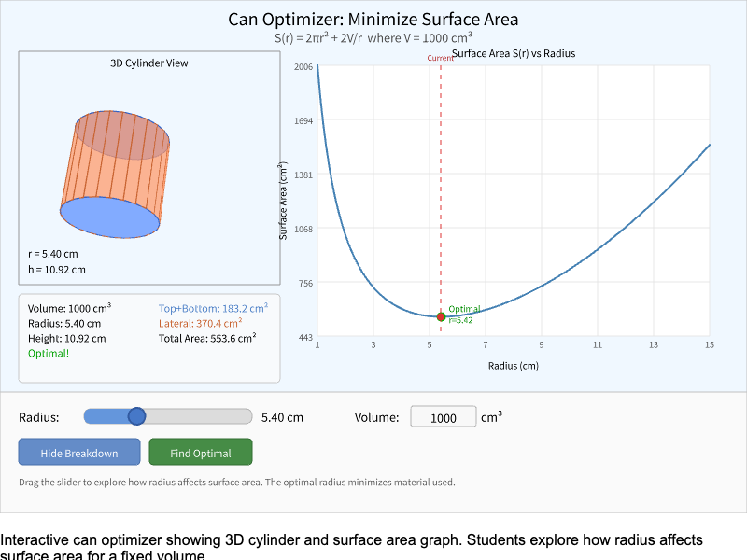
Task: Click the 5.40 cm radius readout beside slider
Action: pyautogui.click(x=282, y=416)
